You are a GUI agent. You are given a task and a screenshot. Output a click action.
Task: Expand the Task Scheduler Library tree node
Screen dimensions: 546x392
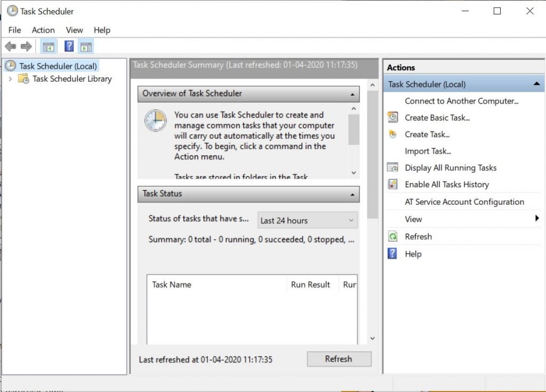[x=11, y=79]
